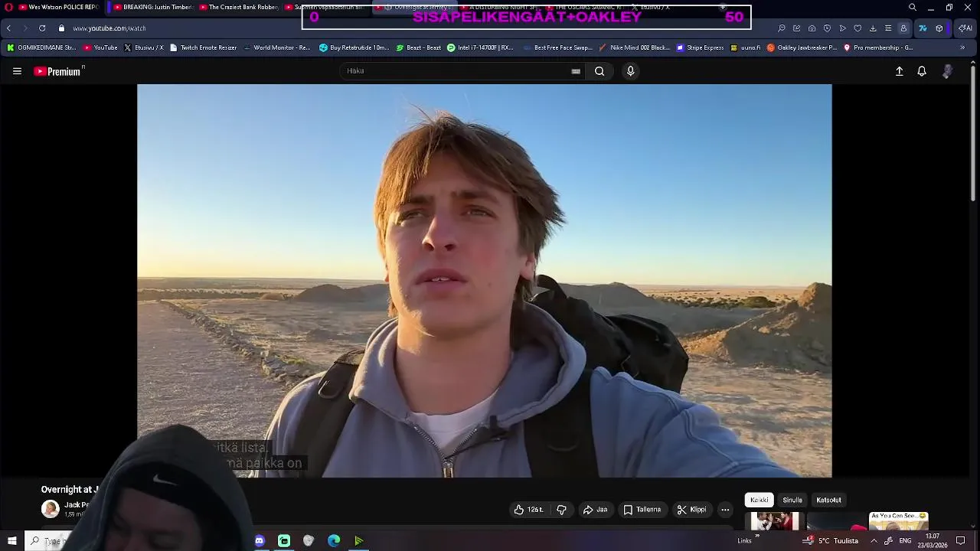This screenshot has width=980, height=551.
Task: Open Opera browser menu logo
Action: tap(8, 7)
